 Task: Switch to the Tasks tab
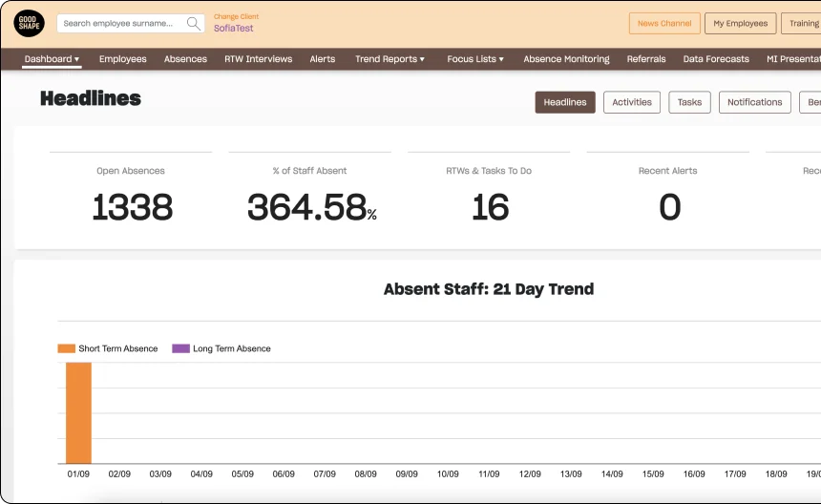689,102
